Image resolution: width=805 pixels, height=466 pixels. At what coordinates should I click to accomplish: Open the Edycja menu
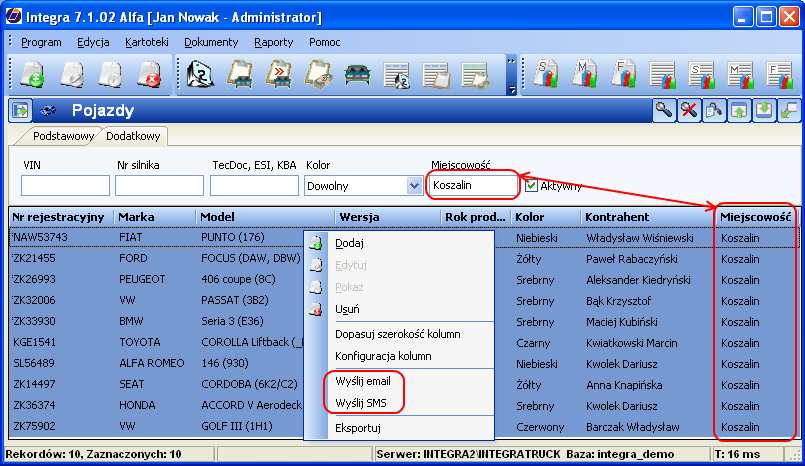point(93,42)
